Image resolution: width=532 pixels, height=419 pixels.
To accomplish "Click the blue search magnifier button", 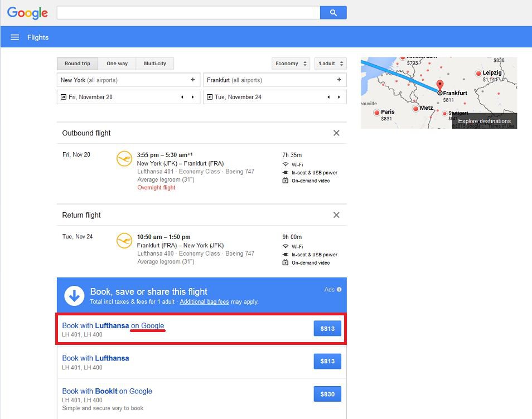I will 333,13.
